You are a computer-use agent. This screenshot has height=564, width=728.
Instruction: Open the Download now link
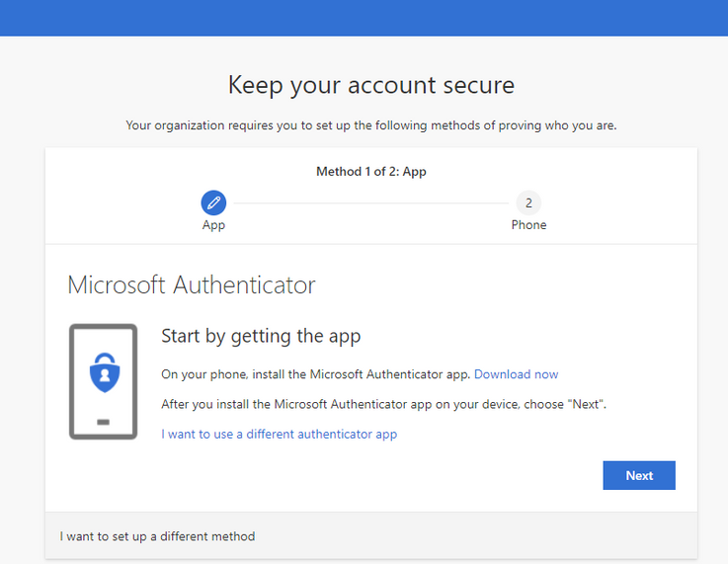(x=516, y=374)
